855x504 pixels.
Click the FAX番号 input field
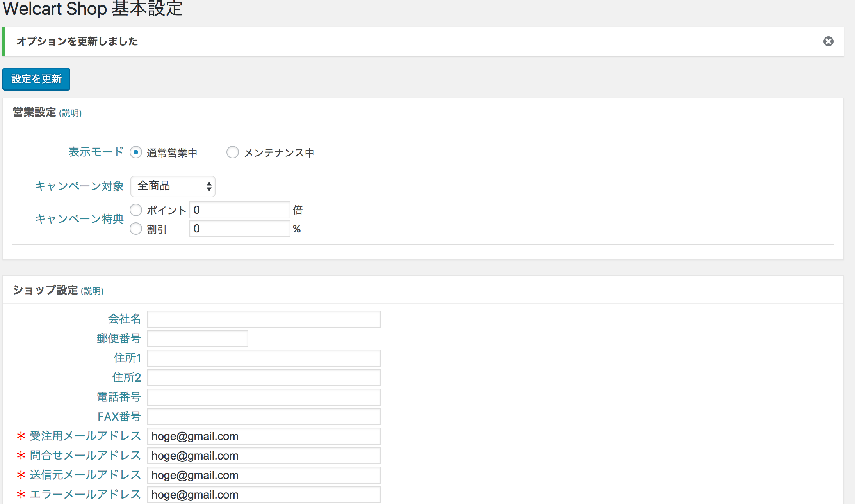click(x=264, y=417)
